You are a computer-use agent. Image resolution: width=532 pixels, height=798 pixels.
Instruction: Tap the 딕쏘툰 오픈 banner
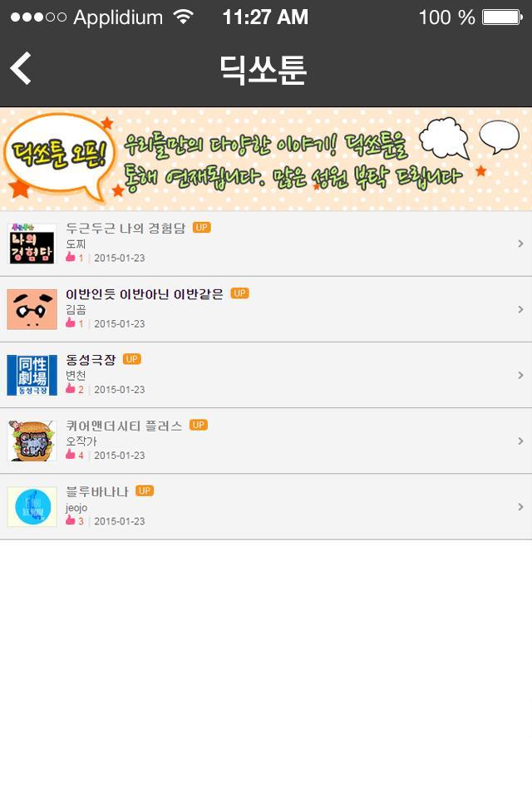[x=266, y=159]
